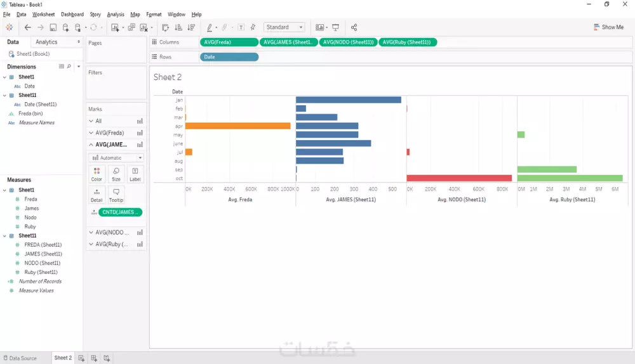Create a new worksheet from toolbar
Viewport: 635px width, 364px height.
(x=115, y=27)
